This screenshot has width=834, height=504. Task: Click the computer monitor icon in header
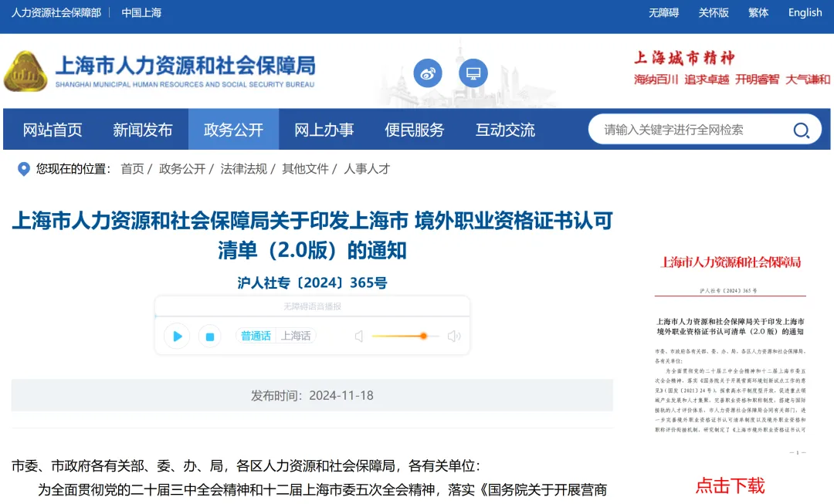click(x=473, y=73)
